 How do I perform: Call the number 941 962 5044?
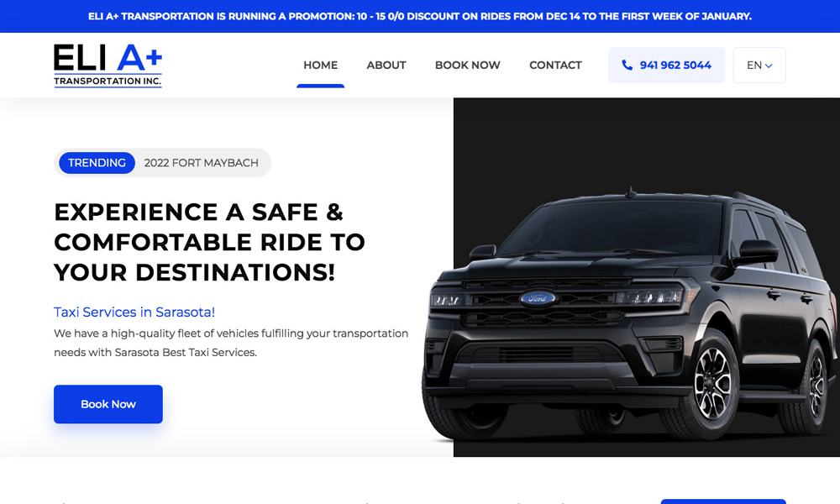click(666, 66)
